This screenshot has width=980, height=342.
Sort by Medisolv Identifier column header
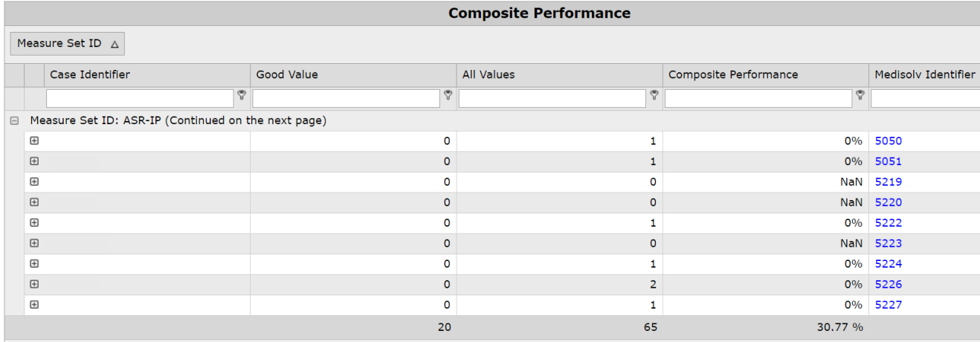click(924, 74)
